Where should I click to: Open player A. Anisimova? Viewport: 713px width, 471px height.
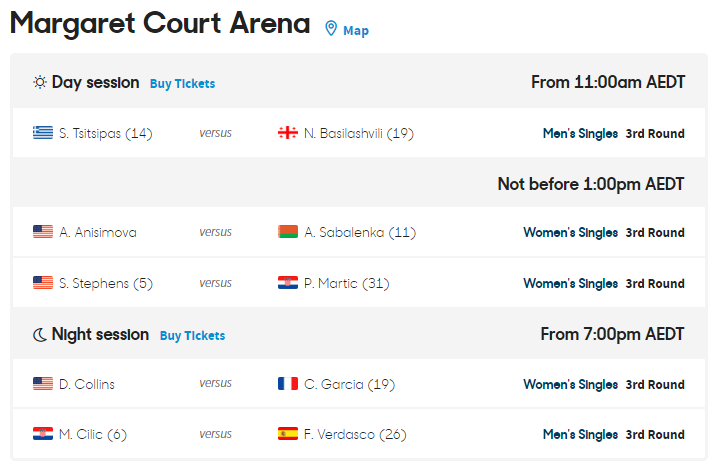98,233
